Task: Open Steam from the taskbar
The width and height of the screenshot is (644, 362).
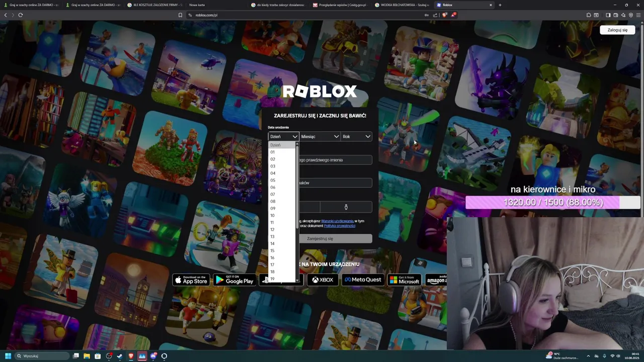Action: 120,356
